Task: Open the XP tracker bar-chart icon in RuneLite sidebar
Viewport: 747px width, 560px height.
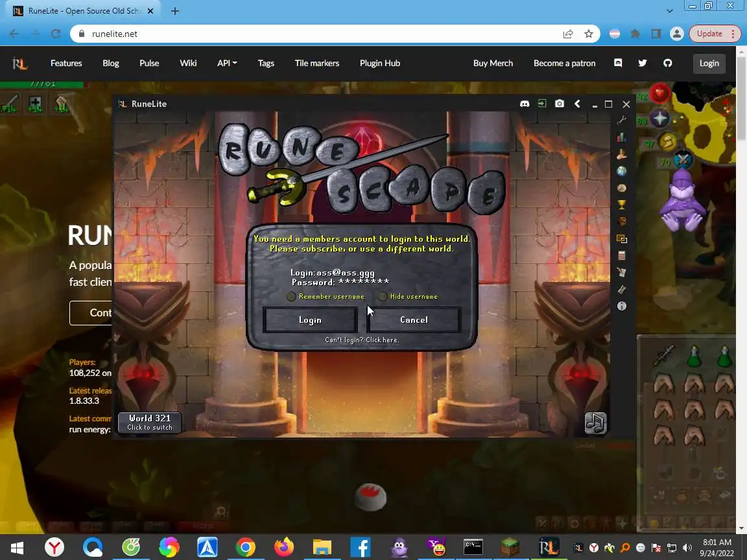Action: [621, 137]
